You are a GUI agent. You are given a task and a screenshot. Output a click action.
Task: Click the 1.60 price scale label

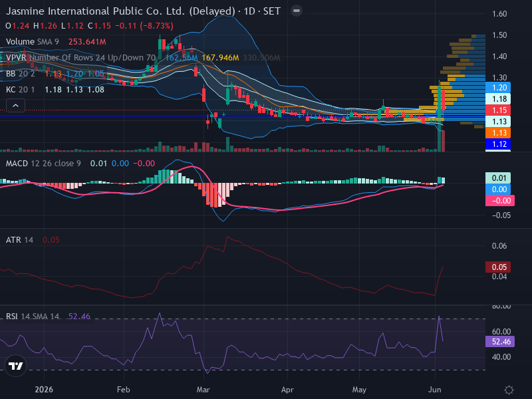(x=499, y=14)
